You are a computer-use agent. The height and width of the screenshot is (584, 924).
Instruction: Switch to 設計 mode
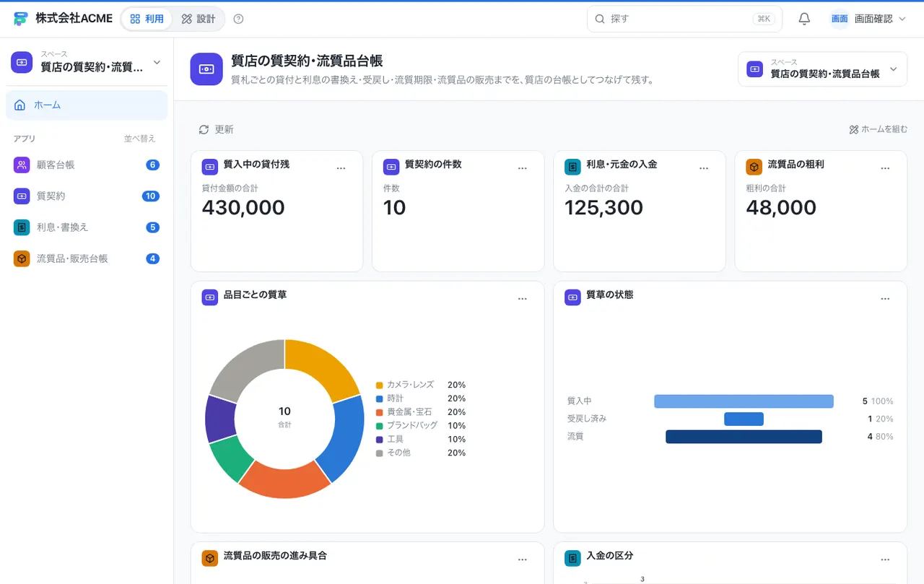click(198, 19)
